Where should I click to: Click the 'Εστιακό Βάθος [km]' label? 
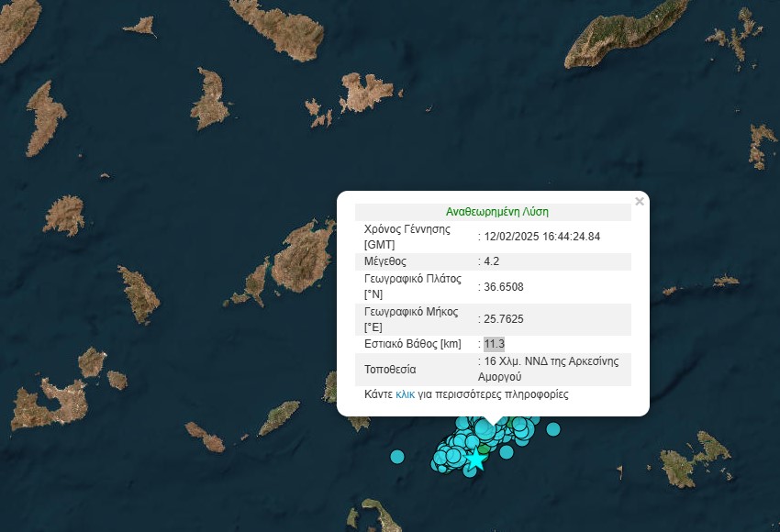coord(412,344)
